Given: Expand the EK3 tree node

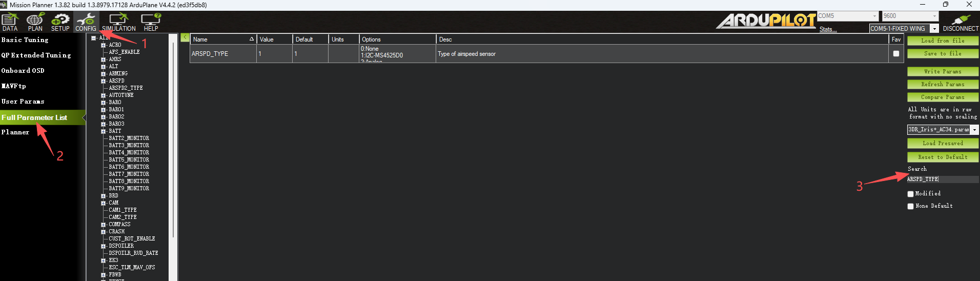Looking at the screenshot, I should (103, 260).
